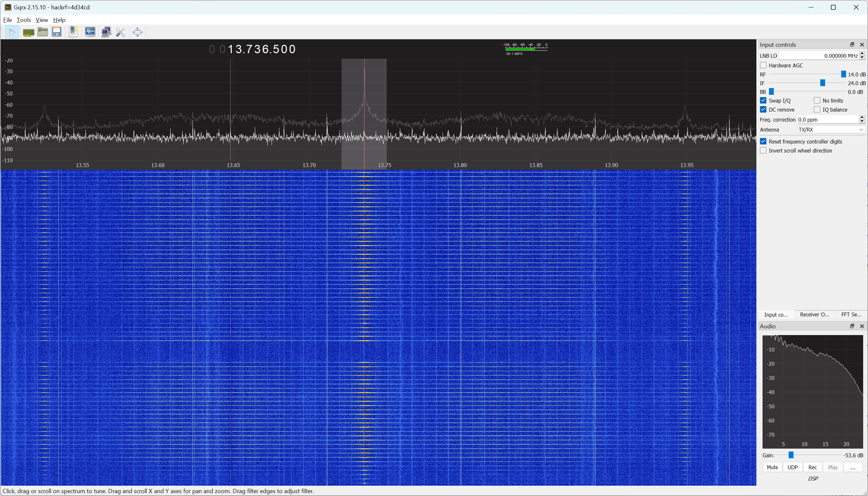
Task: Click the 24.0 dB IF gain value
Action: click(856, 83)
